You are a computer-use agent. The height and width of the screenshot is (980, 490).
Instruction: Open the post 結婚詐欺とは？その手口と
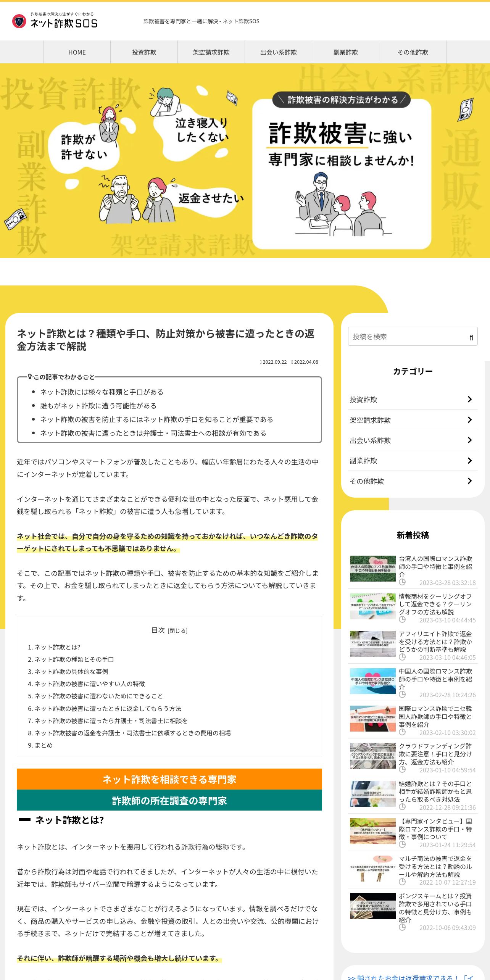pyautogui.click(x=435, y=791)
